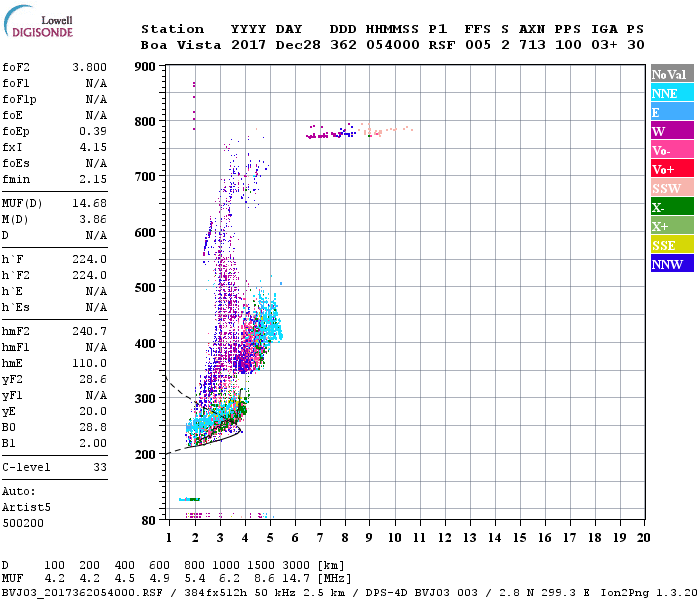Click the fmin value 2.15

point(93,179)
